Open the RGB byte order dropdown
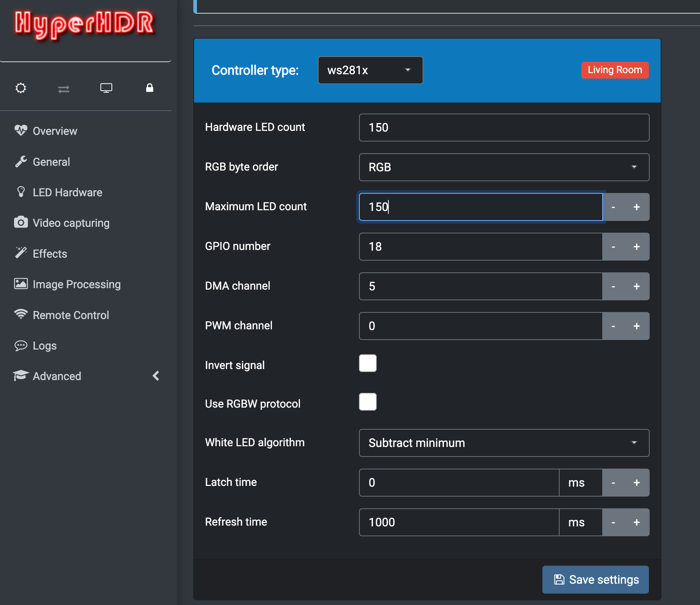Screen dimensions: 700x605 point(504,167)
